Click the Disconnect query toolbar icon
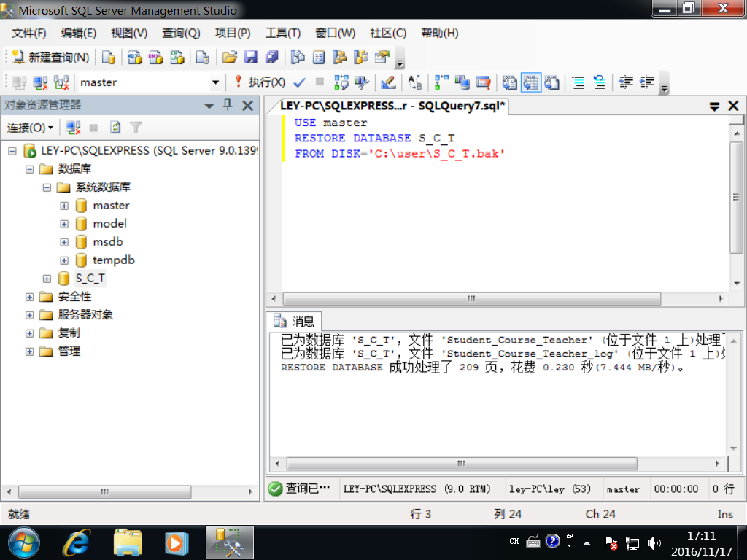 40,82
